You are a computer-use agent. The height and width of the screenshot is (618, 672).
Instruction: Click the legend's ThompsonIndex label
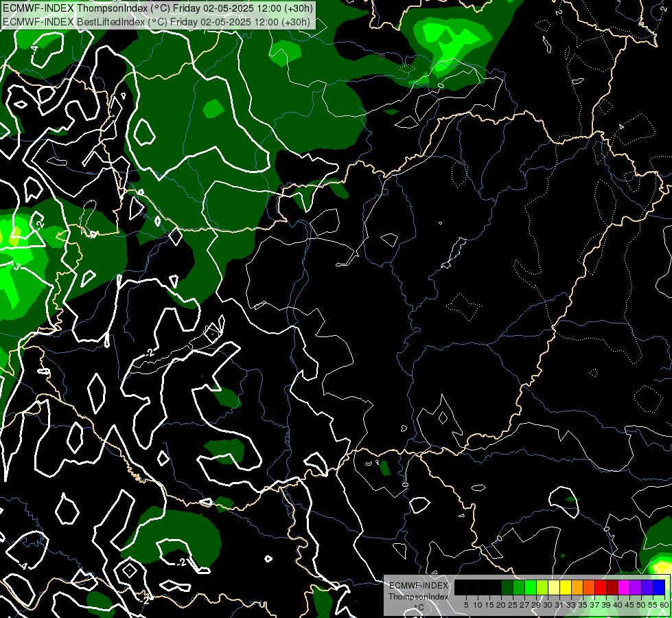click(x=419, y=597)
